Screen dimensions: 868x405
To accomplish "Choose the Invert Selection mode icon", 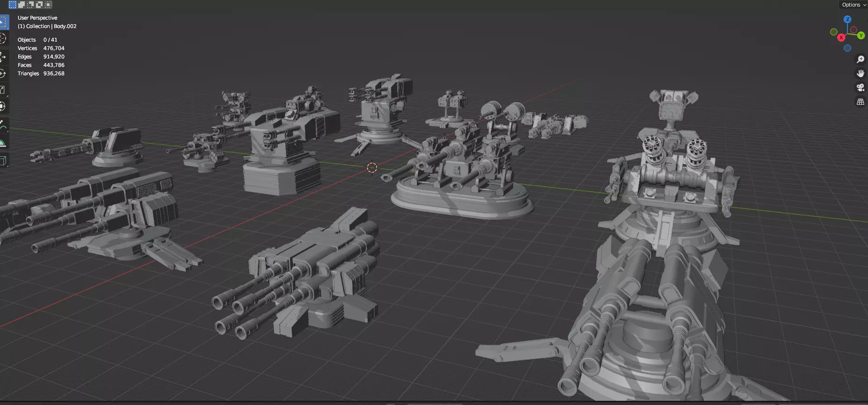I will (39, 5).
